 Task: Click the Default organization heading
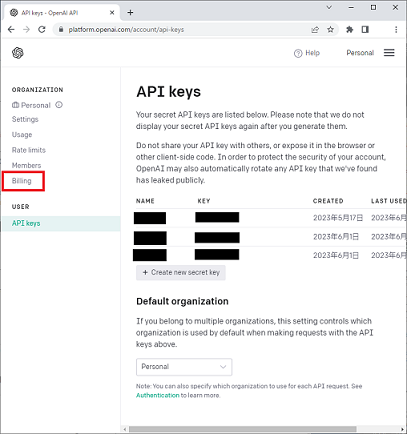pos(182,301)
